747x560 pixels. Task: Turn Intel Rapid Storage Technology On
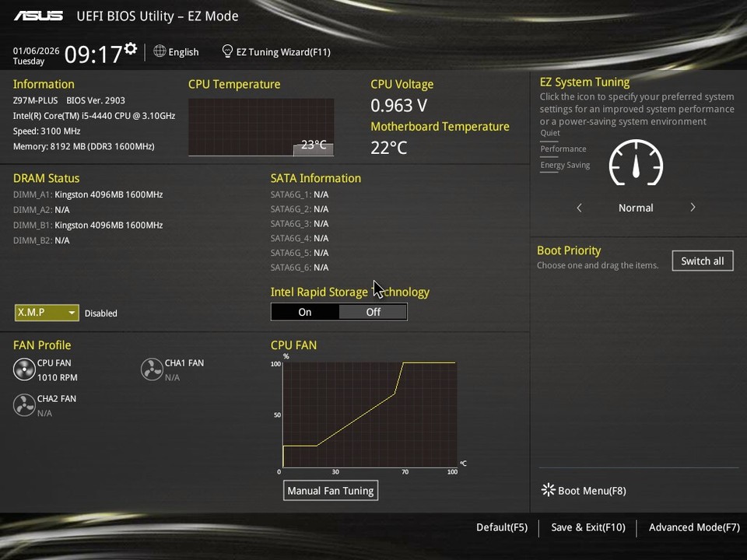coord(305,312)
